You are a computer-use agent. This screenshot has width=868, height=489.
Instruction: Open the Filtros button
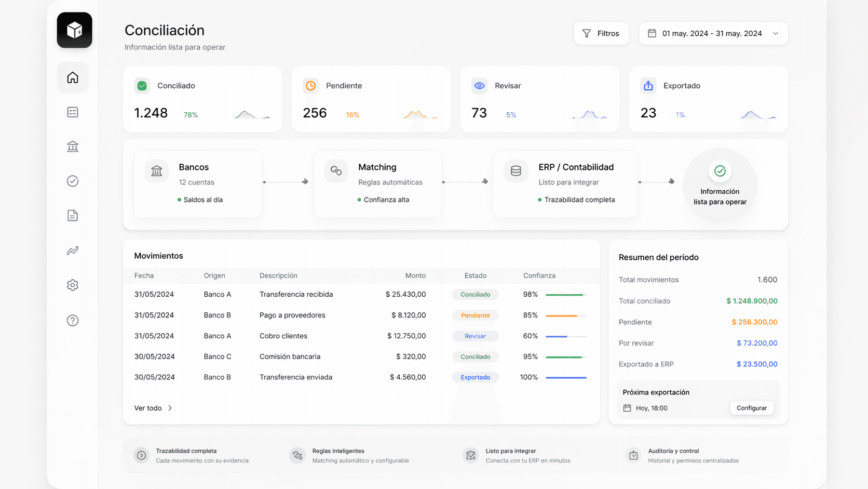click(601, 33)
